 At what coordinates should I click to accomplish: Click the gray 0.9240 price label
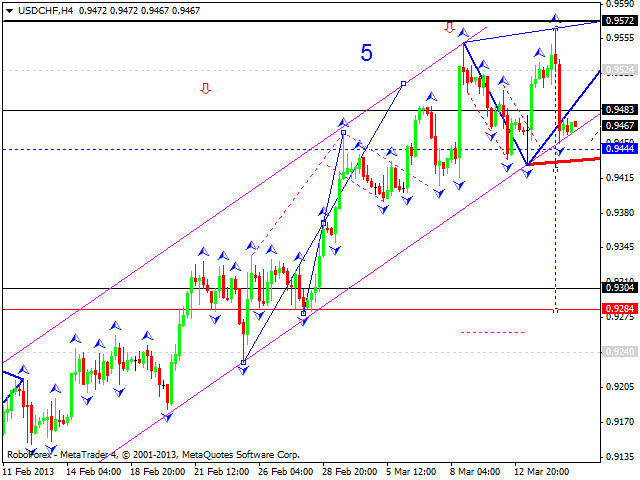(x=620, y=352)
